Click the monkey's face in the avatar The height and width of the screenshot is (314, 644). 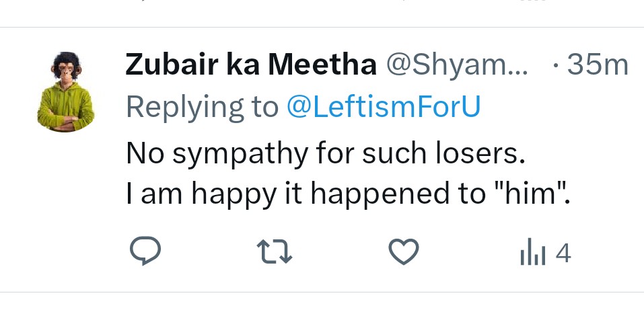[x=65, y=71]
